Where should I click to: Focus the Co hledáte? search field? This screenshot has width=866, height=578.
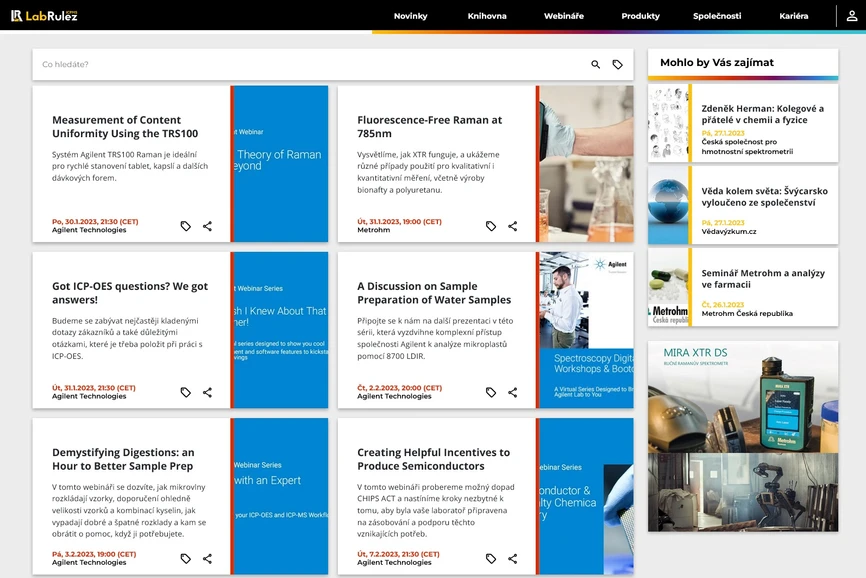click(x=309, y=65)
